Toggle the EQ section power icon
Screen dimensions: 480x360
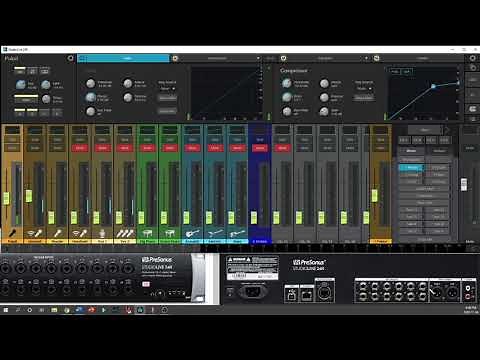point(376,58)
